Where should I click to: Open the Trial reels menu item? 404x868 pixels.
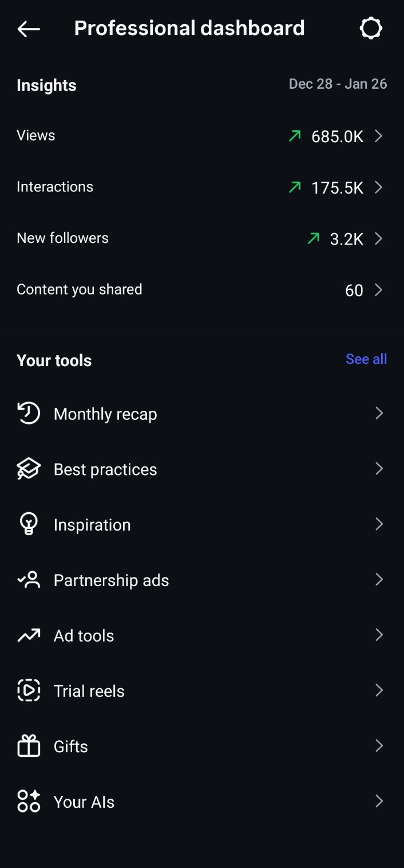coord(89,691)
